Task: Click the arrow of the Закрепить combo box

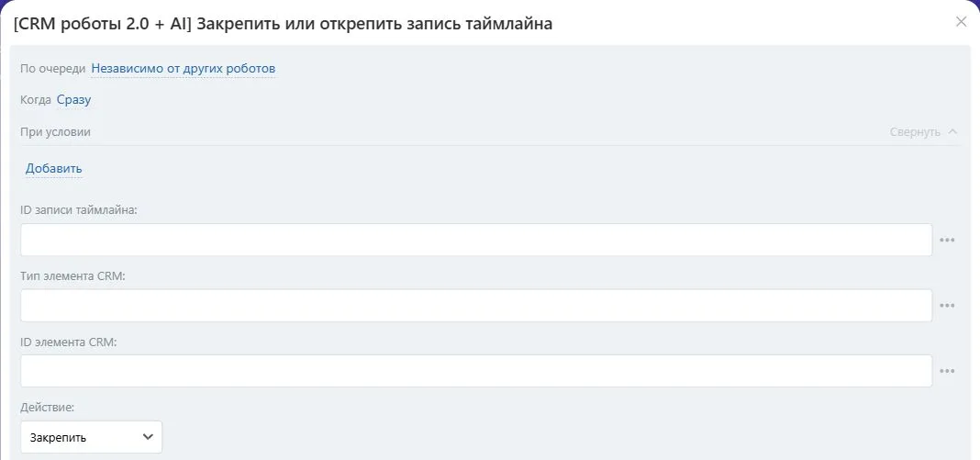Action: click(148, 437)
